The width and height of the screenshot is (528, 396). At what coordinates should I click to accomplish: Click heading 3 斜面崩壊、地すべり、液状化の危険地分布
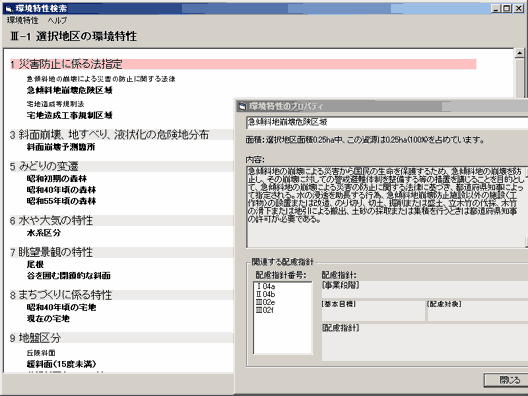coord(122,135)
